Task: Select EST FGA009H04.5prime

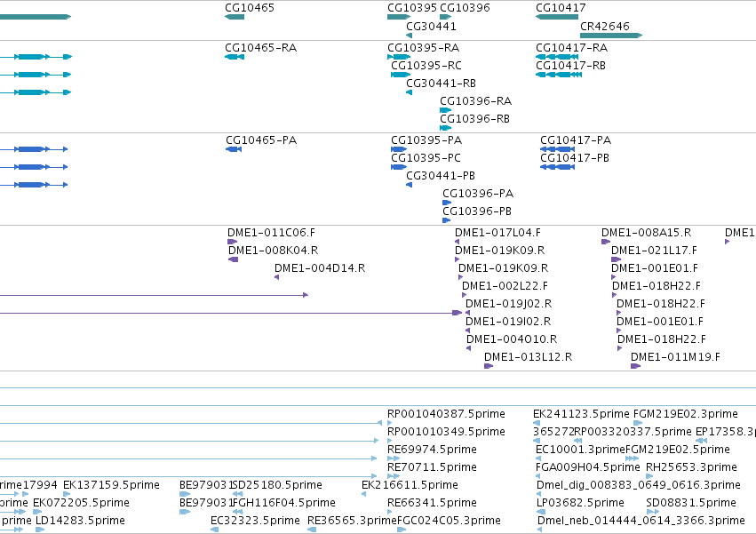Action: click(x=588, y=468)
